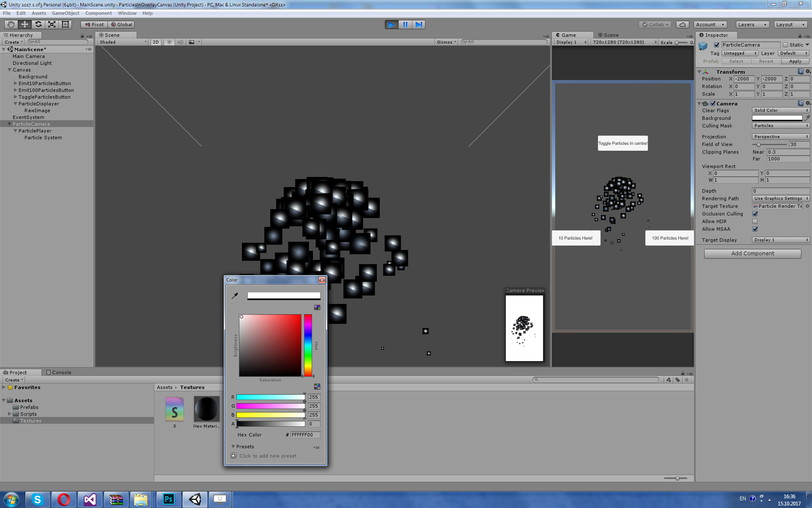Click search by label icon in Project
Viewport: 812px width, 508px height.
point(678,380)
